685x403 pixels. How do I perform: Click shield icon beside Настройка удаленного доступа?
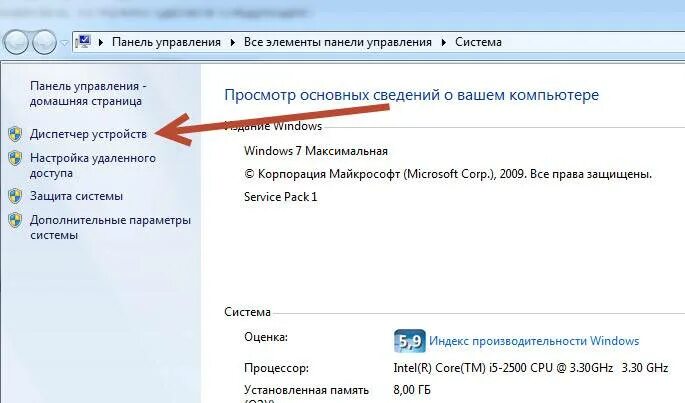(x=15, y=158)
